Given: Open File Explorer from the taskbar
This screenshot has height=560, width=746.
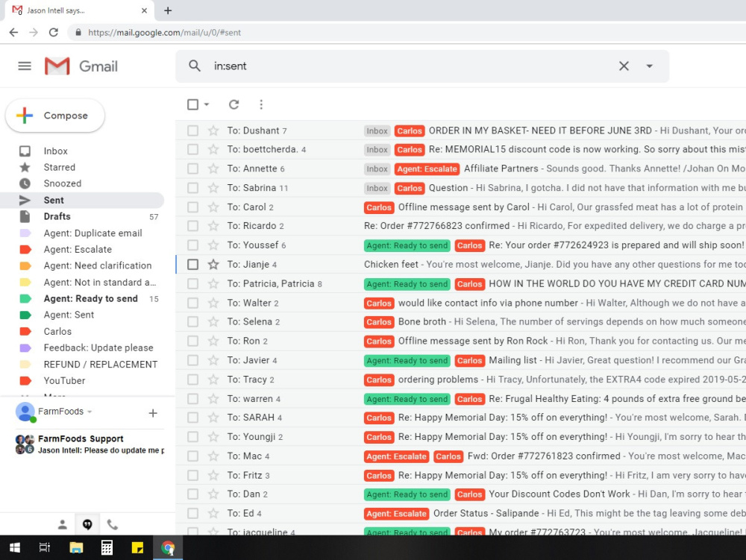Looking at the screenshot, I should (76, 547).
